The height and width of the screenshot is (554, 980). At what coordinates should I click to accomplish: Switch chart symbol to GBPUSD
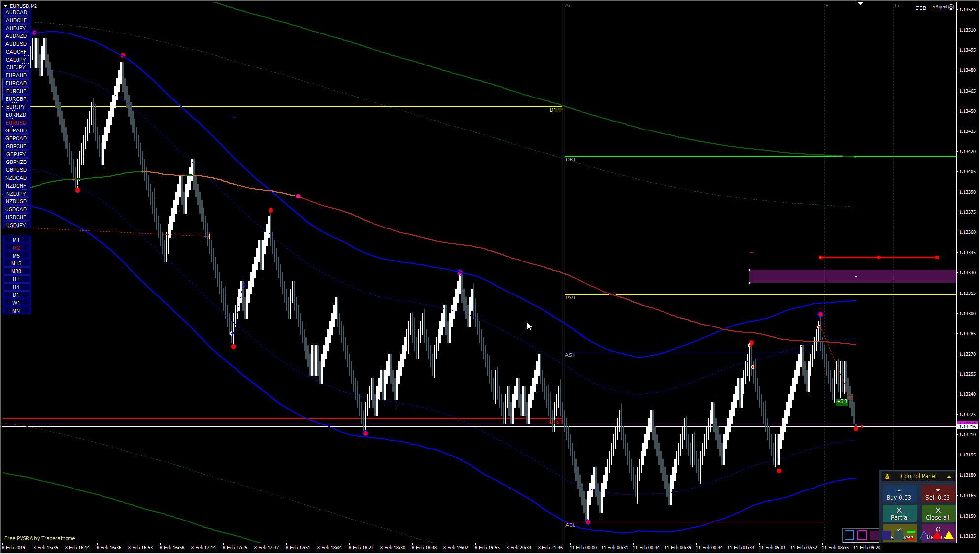click(x=16, y=170)
